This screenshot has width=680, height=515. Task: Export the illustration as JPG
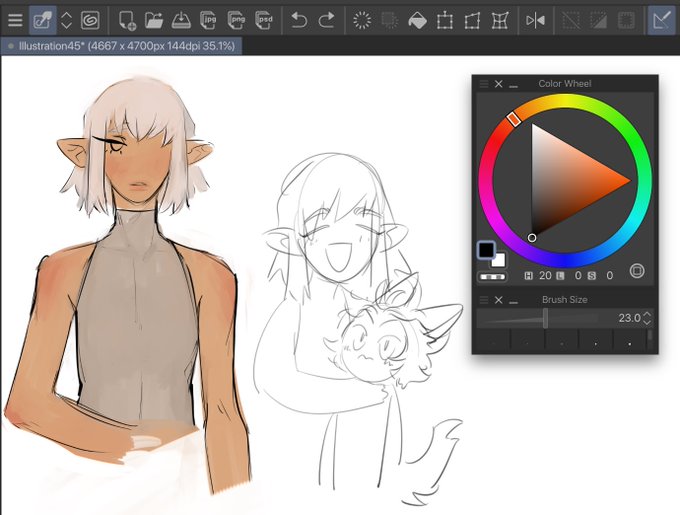[x=209, y=20]
